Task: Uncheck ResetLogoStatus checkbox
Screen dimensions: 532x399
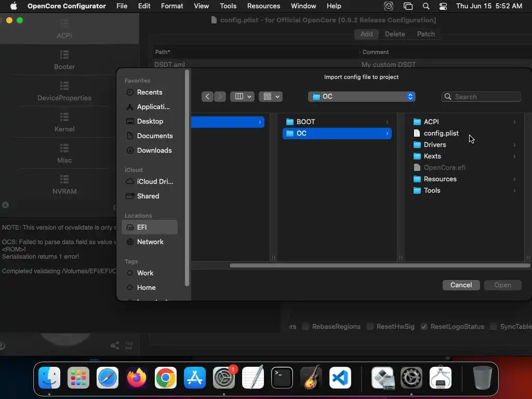Action: coord(424,326)
